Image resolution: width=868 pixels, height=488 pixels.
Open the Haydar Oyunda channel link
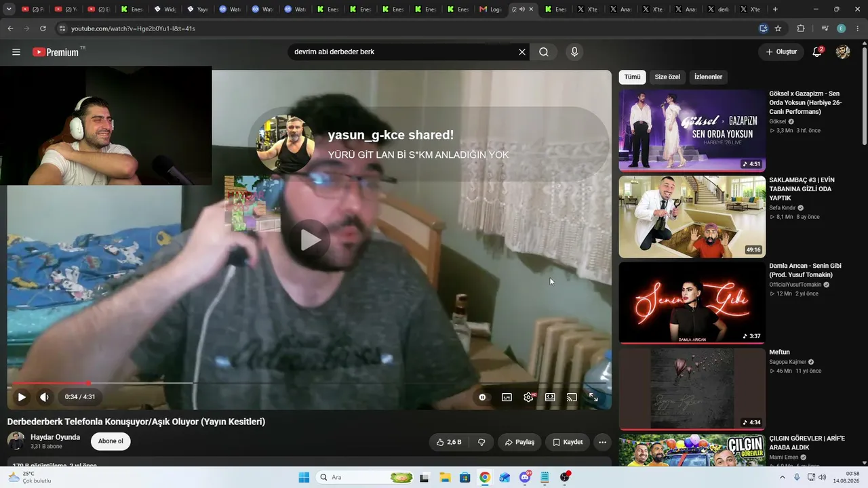pyautogui.click(x=55, y=437)
